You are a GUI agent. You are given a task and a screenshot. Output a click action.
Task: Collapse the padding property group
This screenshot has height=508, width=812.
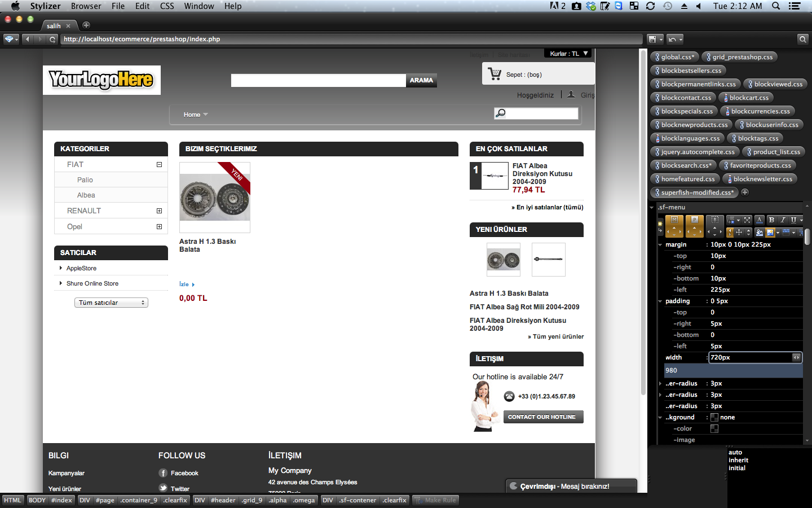[660, 301]
